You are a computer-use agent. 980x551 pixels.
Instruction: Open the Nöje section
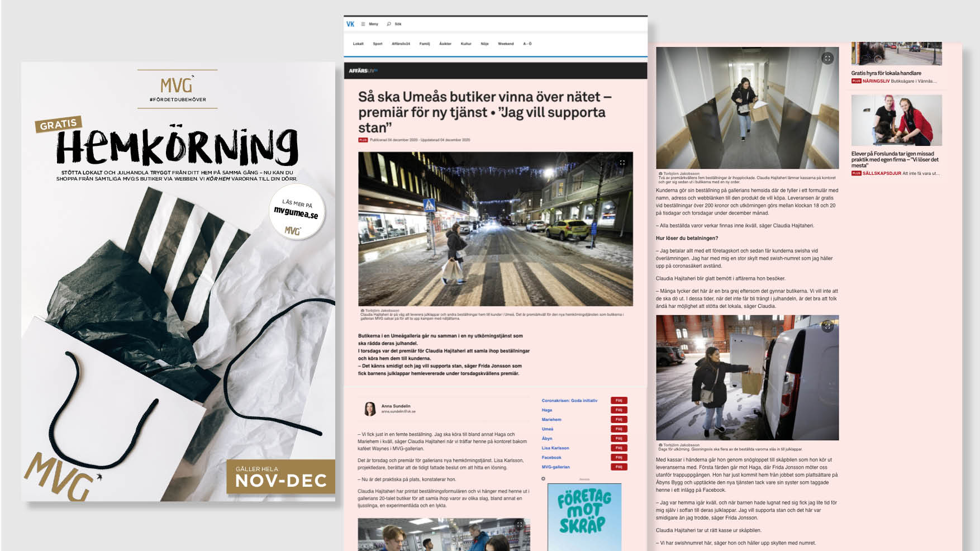(484, 44)
